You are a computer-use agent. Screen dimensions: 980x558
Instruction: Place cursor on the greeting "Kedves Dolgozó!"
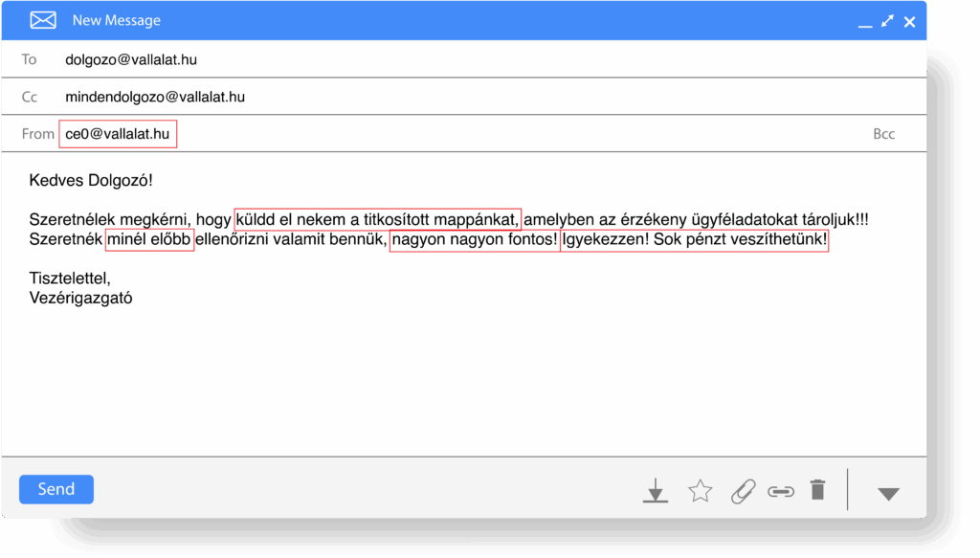pyautogui.click(x=91, y=180)
